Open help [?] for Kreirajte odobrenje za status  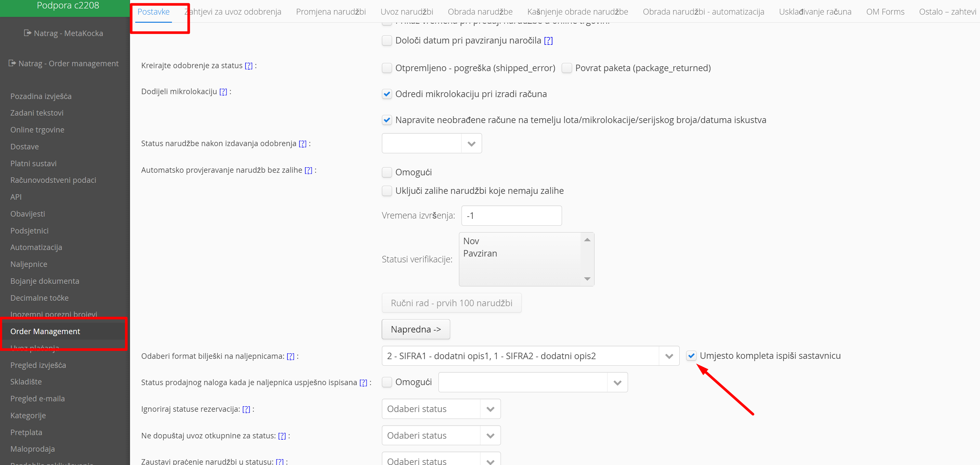[248, 66]
